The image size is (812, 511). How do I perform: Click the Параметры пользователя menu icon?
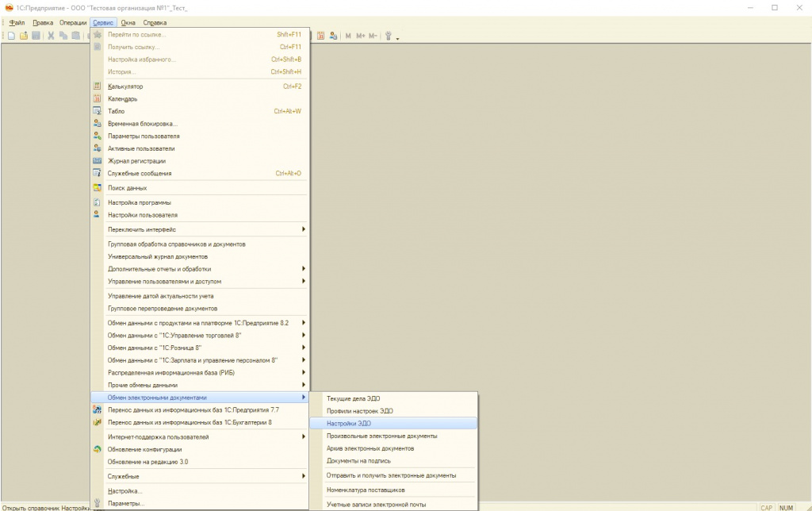tap(97, 136)
